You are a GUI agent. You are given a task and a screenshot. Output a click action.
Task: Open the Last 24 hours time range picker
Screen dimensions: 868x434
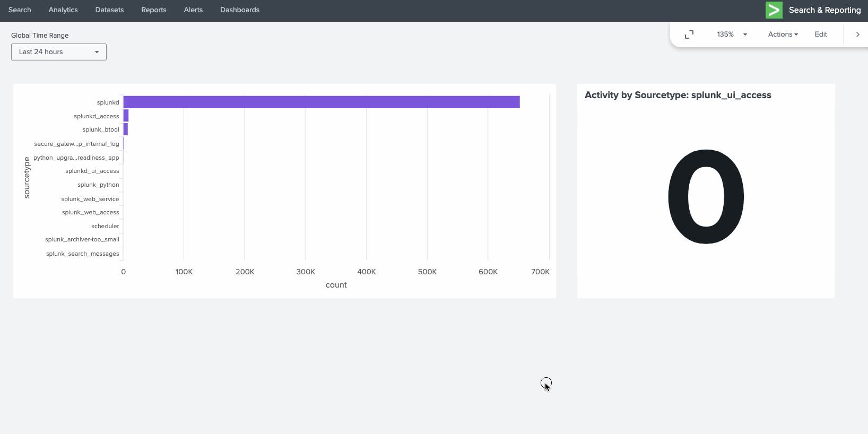59,52
